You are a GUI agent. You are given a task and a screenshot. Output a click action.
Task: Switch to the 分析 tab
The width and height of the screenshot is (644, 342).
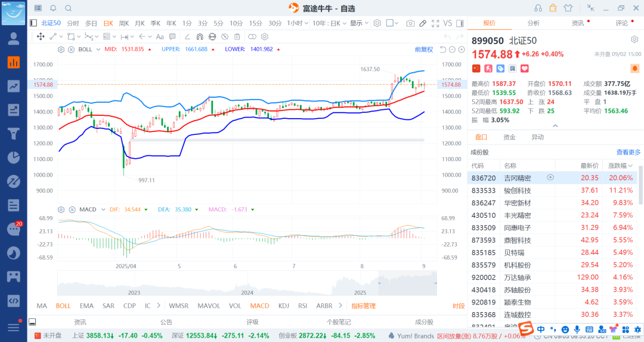coord(534,23)
